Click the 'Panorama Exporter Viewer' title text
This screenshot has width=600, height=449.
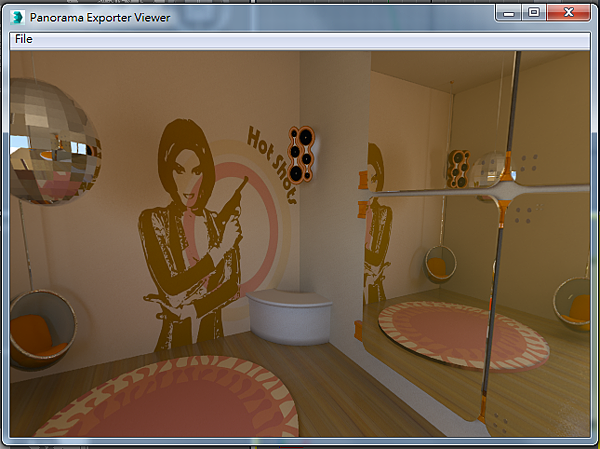click(100, 18)
